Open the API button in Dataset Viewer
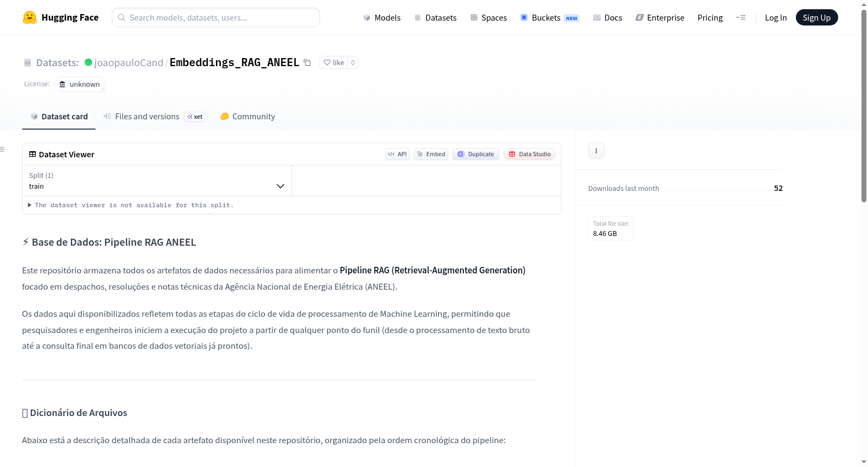This screenshot has height=467, width=868. coord(397,154)
